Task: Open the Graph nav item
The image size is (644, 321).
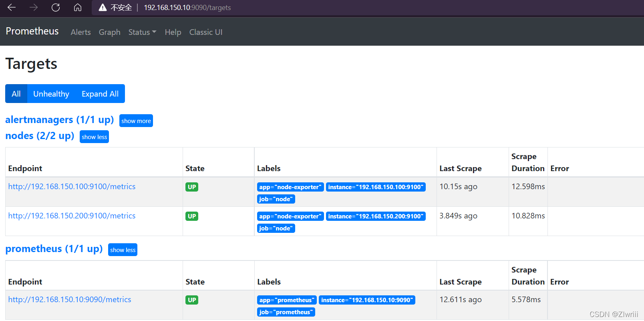Action: [x=109, y=32]
